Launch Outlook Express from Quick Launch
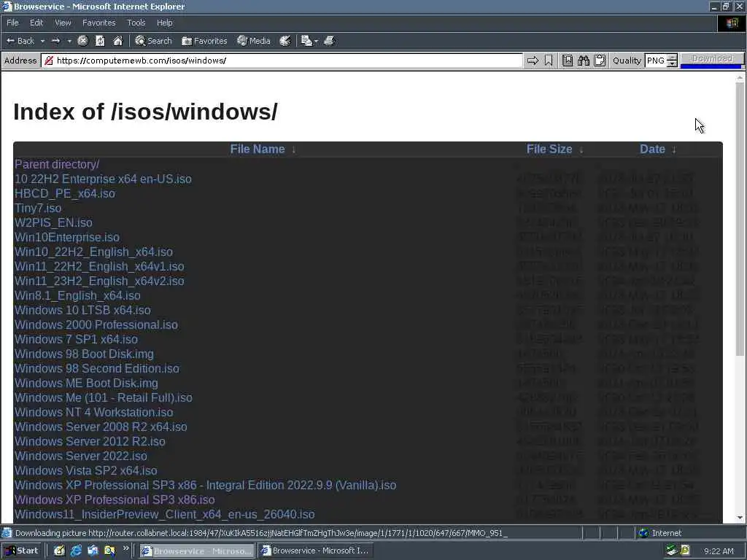 click(x=93, y=551)
